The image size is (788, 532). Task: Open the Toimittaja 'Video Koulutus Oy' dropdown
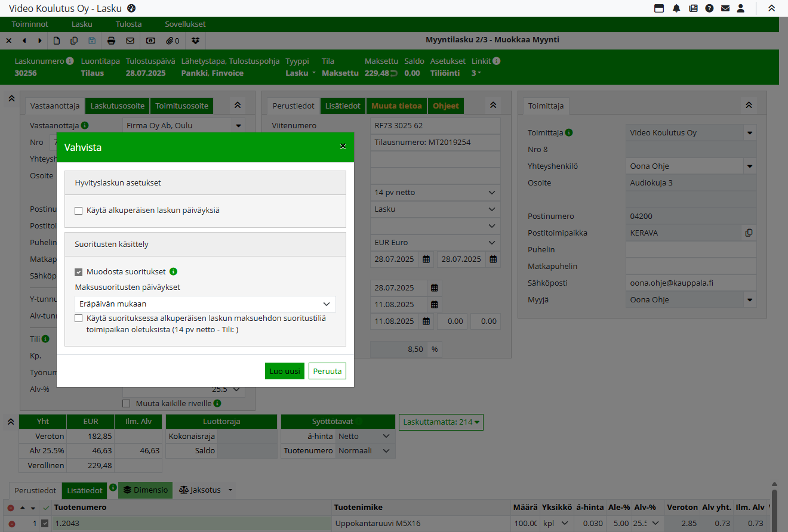[750, 133]
